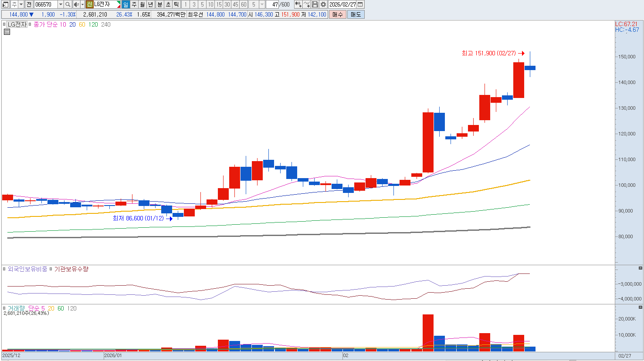Select the 분 (minute) chart period

click(159, 4)
